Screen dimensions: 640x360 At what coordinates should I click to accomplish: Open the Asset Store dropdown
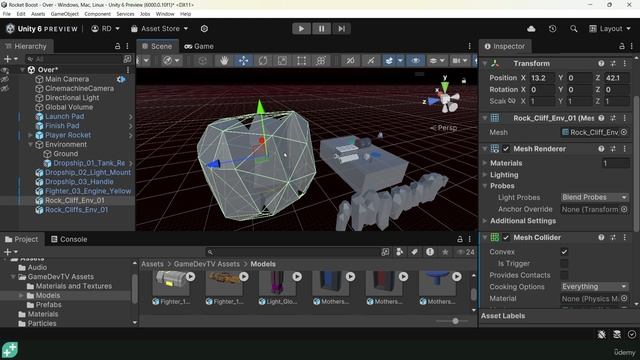point(160,29)
